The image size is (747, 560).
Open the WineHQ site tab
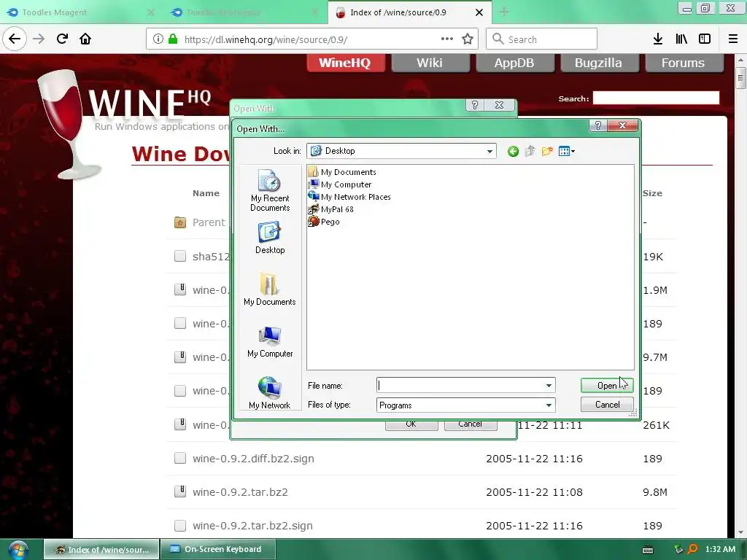(x=345, y=63)
